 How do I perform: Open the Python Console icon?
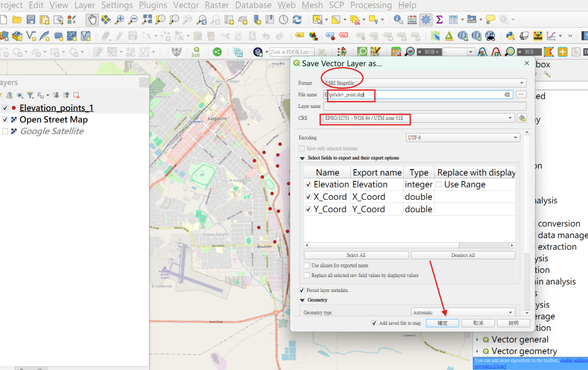click(510, 36)
